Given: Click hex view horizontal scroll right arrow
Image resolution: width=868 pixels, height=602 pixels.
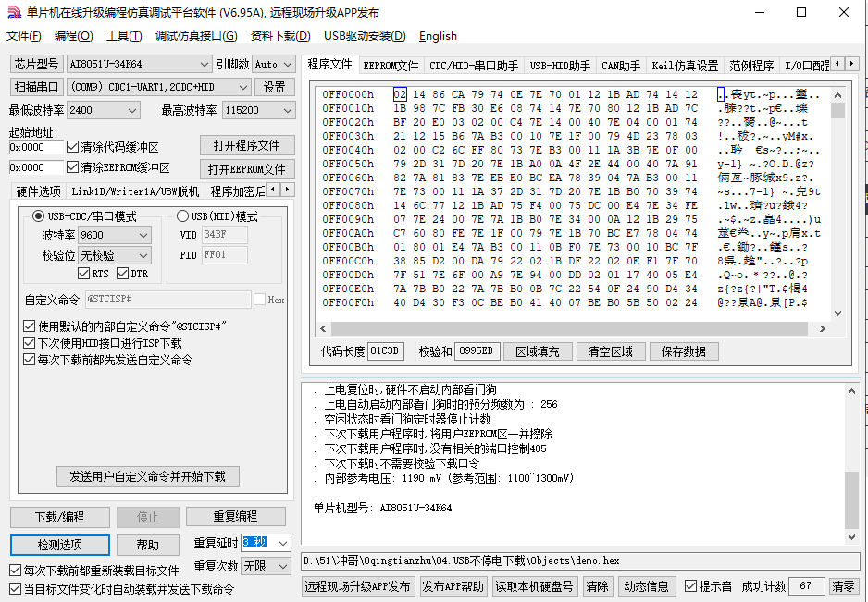Looking at the screenshot, I should coord(822,328).
